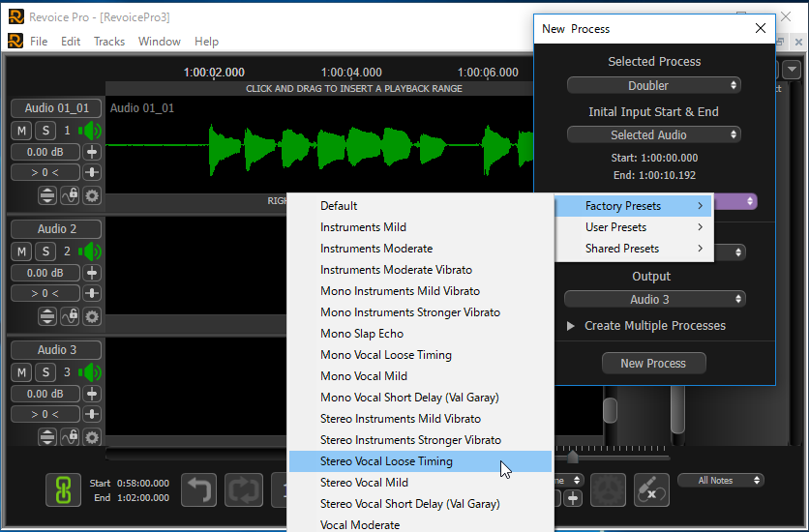Image resolution: width=809 pixels, height=532 pixels.
Task: Click pan adjuster beside Audio 2 pan value
Action: [92, 293]
